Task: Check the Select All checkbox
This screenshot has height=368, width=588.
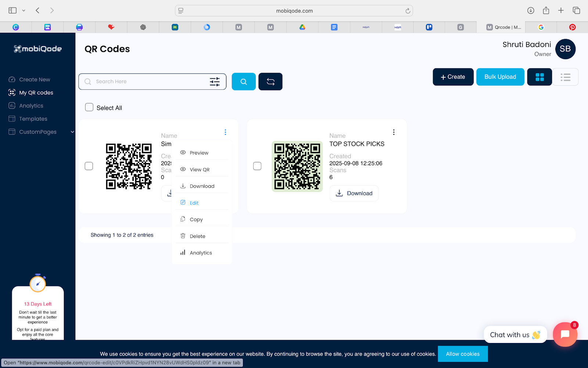Action: [89, 107]
